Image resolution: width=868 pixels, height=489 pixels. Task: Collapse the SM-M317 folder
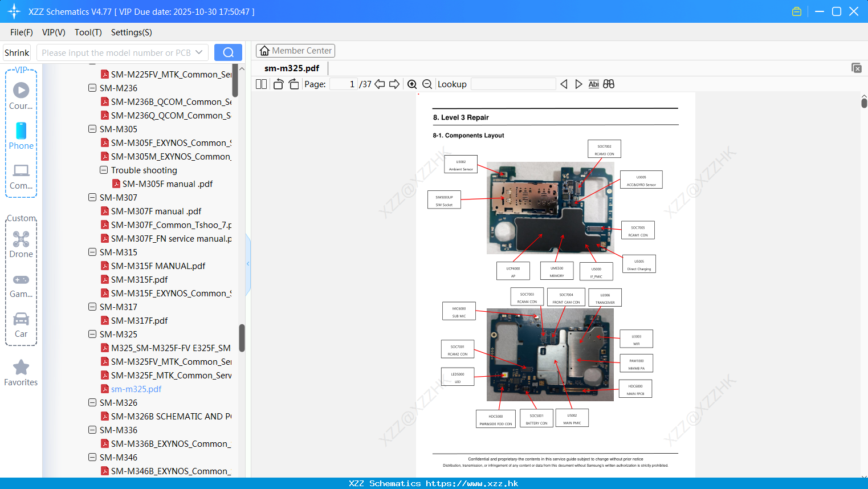[92, 307]
